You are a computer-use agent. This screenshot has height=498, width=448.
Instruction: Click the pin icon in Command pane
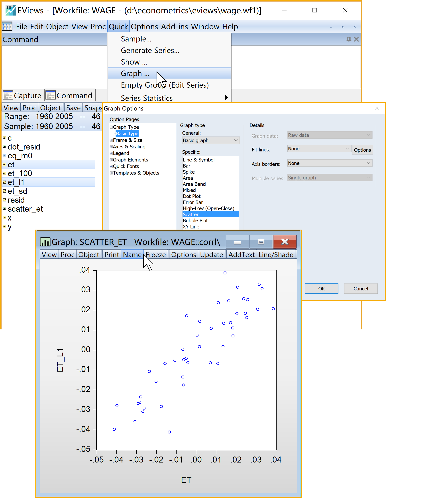[x=349, y=39]
